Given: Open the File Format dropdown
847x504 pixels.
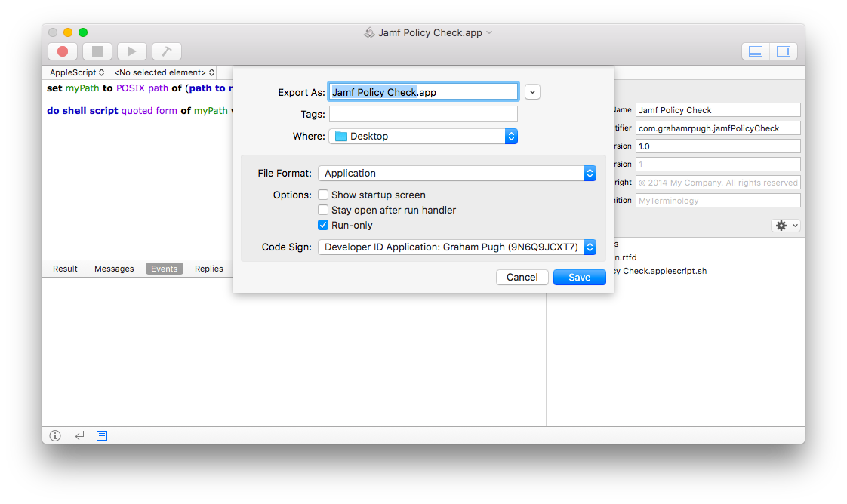Looking at the screenshot, I should click(457, 174).
